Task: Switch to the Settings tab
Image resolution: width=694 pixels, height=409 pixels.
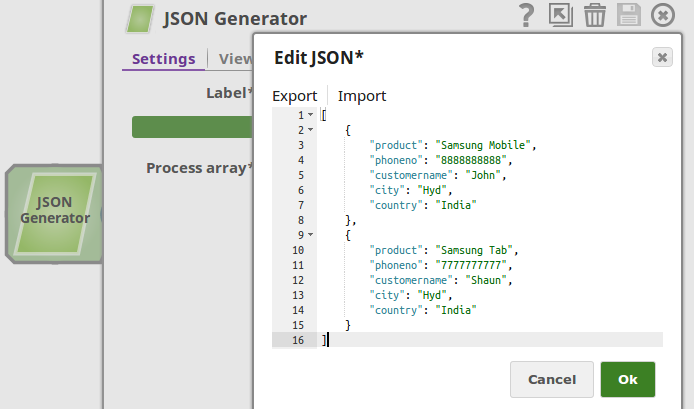Action: point(163,59)
